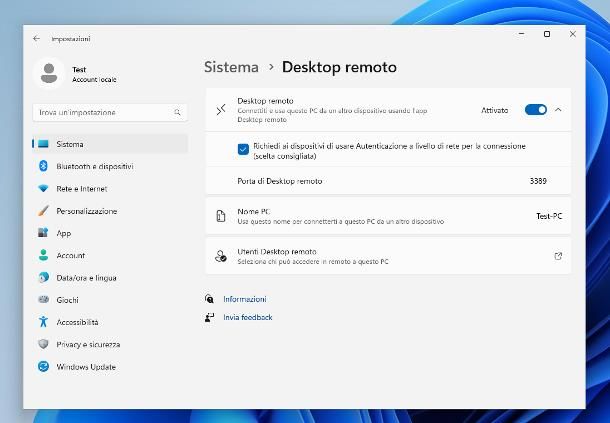The image size is (610, 423).
Task: Go to Windows Update
Action: pos(110,367)
